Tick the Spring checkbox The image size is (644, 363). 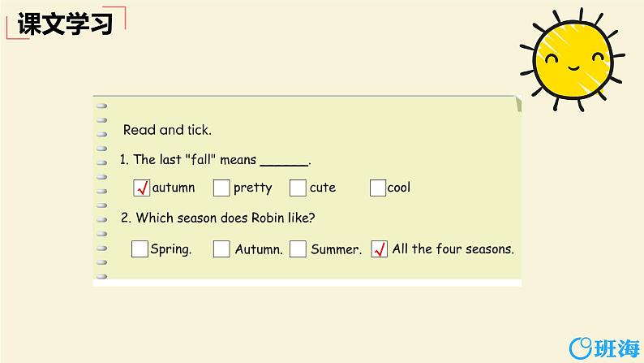click(x=140, y=248)
